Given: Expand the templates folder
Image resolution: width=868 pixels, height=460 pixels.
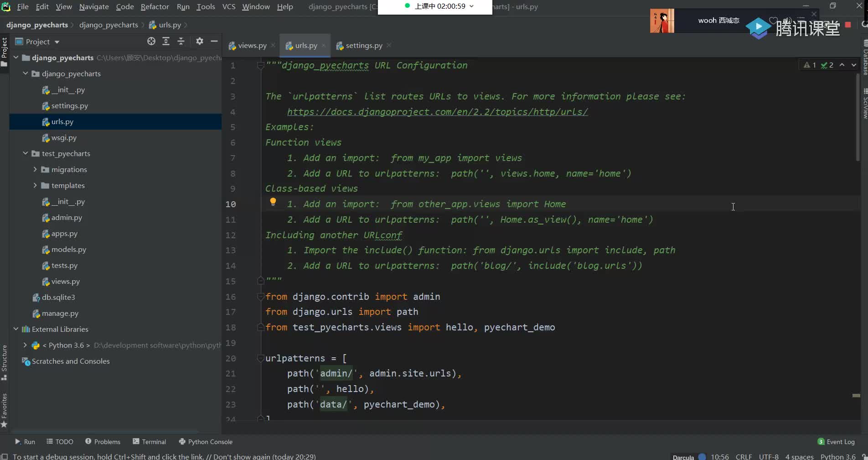Looking at the screenshot, I should click(35, 185).
